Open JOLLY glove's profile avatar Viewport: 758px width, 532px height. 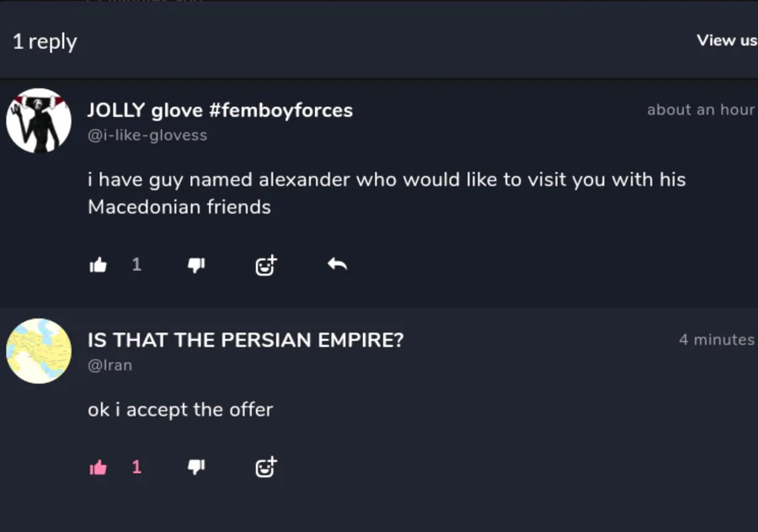click(x=39, y=120)
